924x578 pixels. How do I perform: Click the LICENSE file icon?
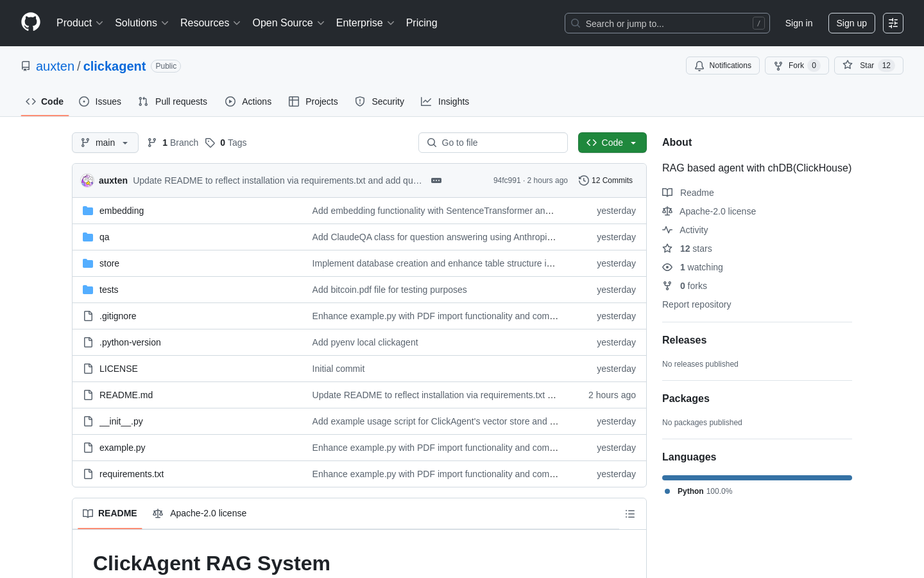pyautogui.click(x=88, y=369)
